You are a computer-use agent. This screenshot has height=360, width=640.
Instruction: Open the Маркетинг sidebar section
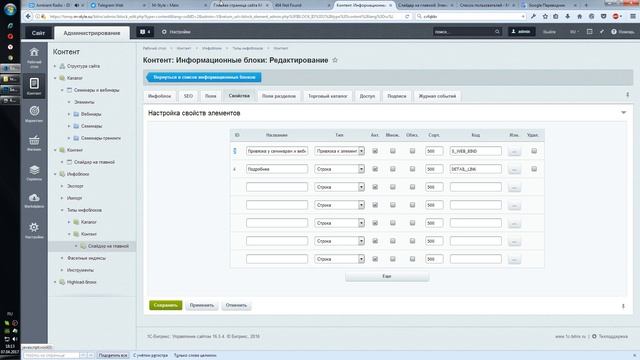click(34, 114)
